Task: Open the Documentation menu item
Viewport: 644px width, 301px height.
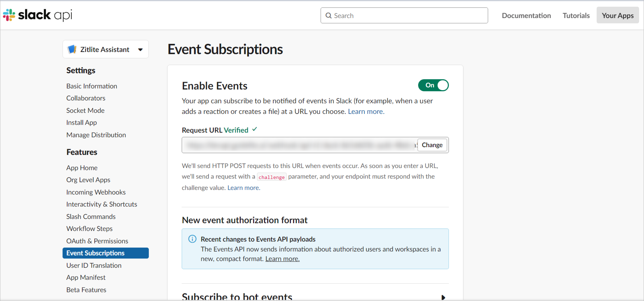Action: click(526, 15)
